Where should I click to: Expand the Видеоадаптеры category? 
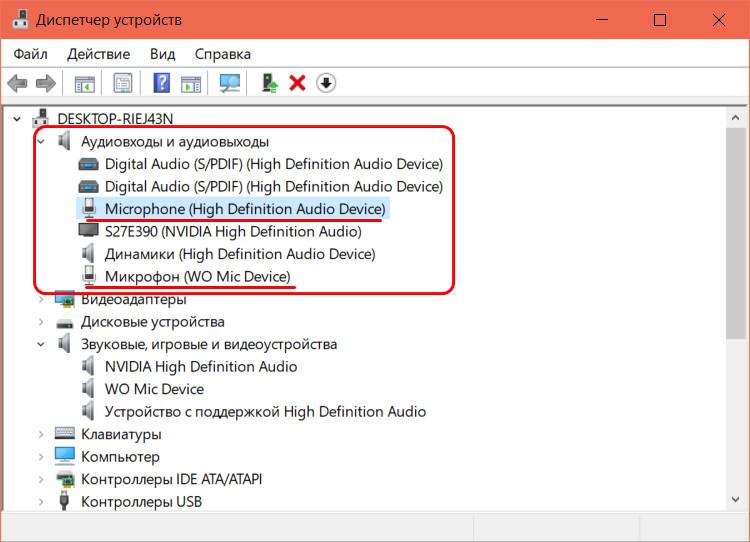pyautogui.click(x=41, y=299)
